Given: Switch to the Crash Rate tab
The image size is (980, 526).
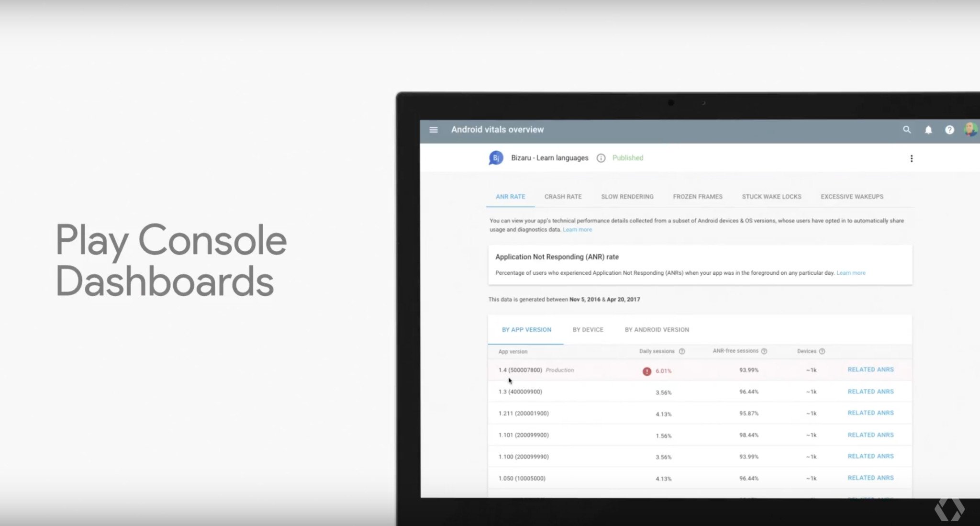Looking at the screenshot, I should [563, 197].
